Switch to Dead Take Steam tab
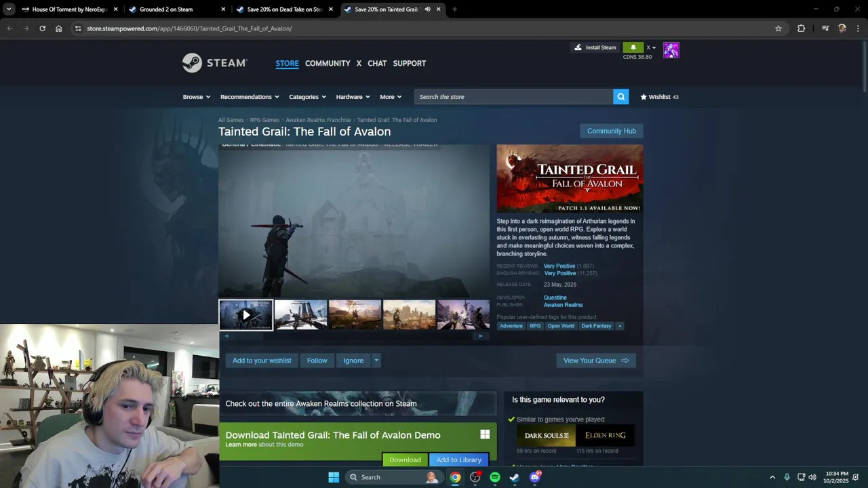 285,9
